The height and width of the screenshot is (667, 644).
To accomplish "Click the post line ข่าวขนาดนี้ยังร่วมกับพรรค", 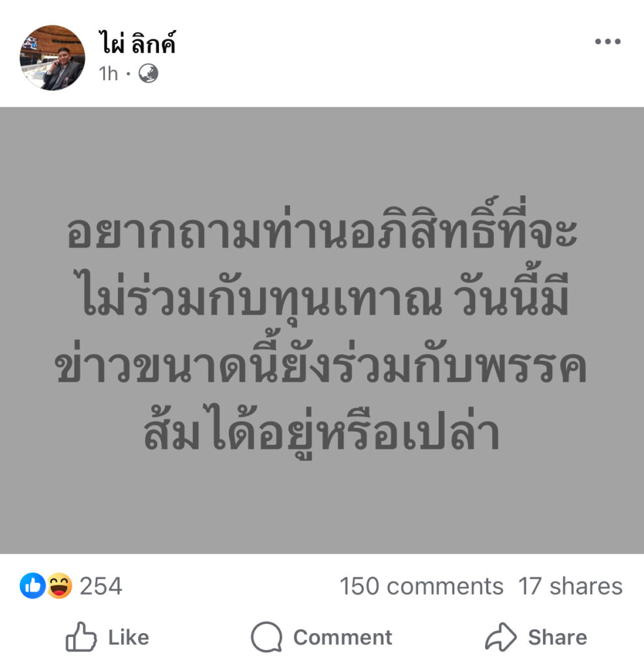I will pos(322,362).
